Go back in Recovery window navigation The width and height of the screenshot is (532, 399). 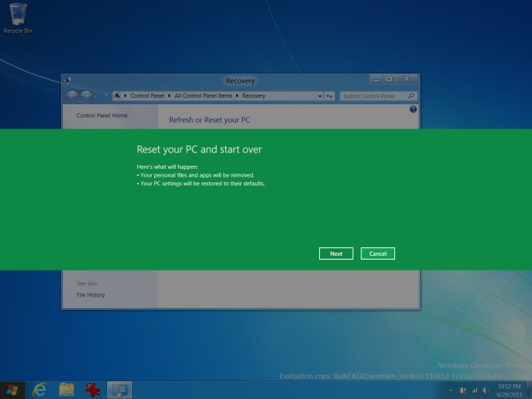[72, 96]
